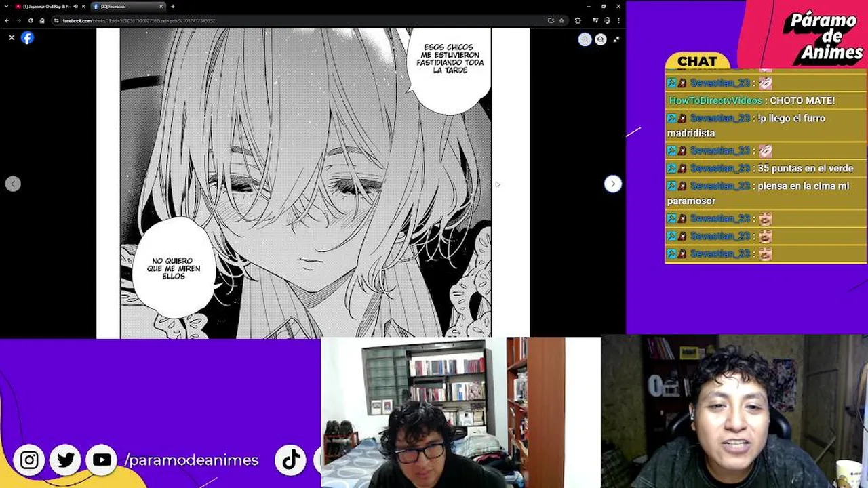Click the manga page image
The width and height of the screenshot is (868, 488).
coord(313,182)
